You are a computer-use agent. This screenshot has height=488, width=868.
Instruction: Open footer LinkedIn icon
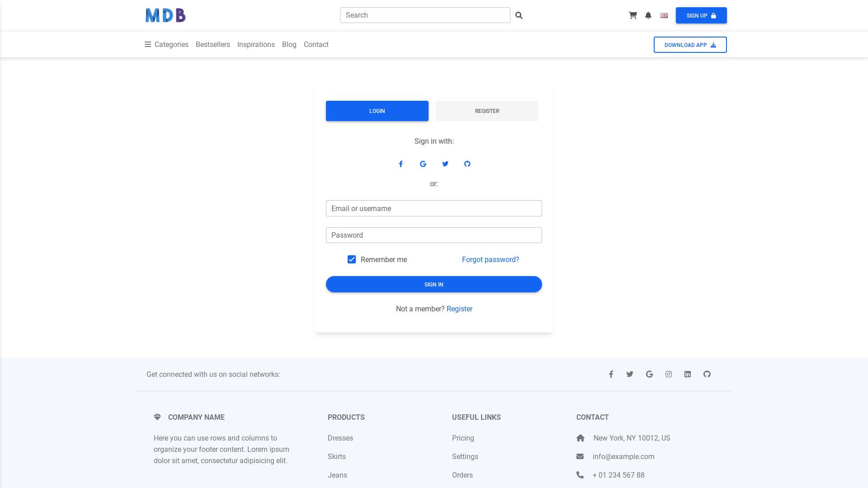pos(688,374)
